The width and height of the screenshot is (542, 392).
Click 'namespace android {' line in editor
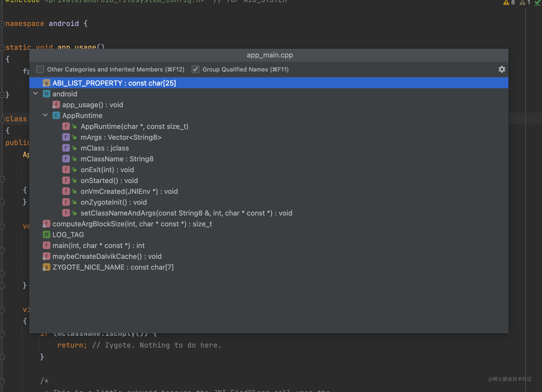46,24
